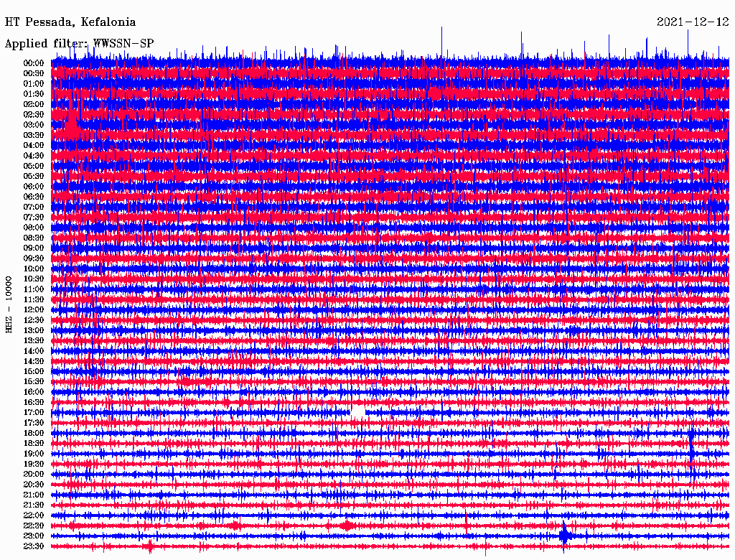This screenshot has height=560, width=735.
Task: Select the 22:30 time label
Action: (34, 526)
